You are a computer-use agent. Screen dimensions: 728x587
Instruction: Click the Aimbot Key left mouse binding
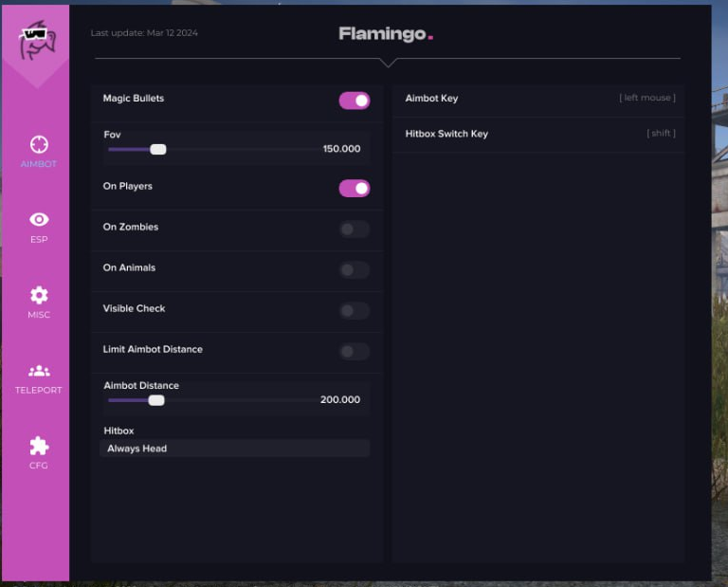[647, 99]
